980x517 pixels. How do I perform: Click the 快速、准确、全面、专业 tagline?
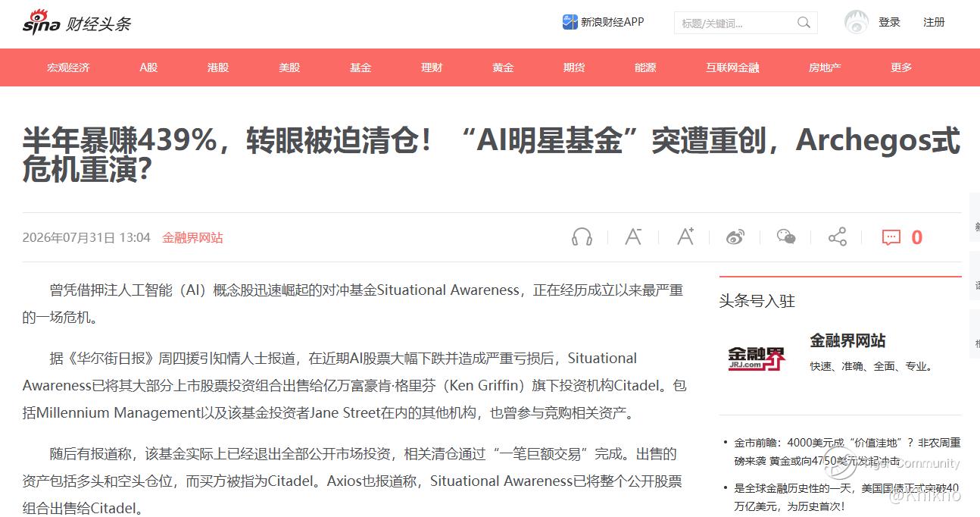tap(871, 366)
